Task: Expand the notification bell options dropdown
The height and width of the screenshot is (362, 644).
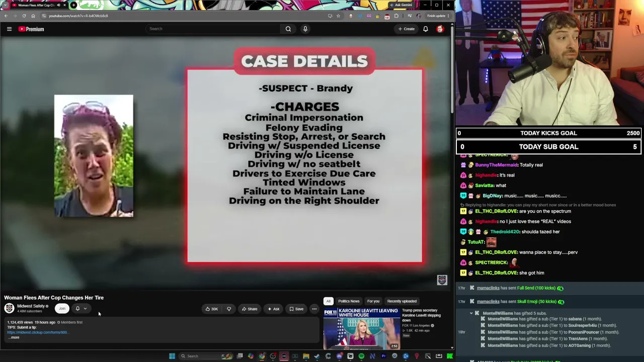Action: [x=85, y=309]
